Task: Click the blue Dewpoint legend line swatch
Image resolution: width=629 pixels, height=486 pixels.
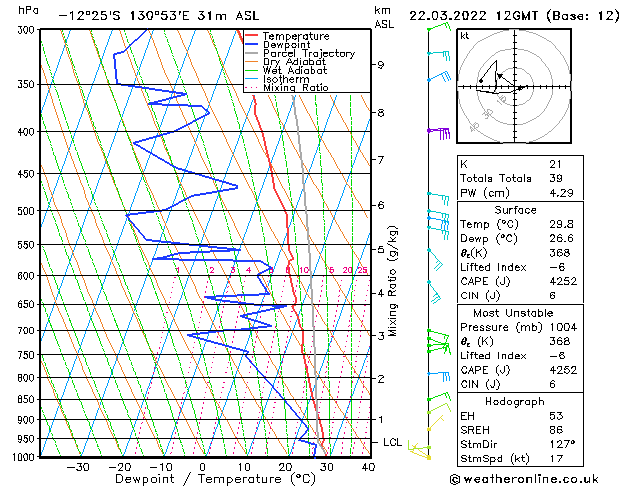Action: click(251, 44)
